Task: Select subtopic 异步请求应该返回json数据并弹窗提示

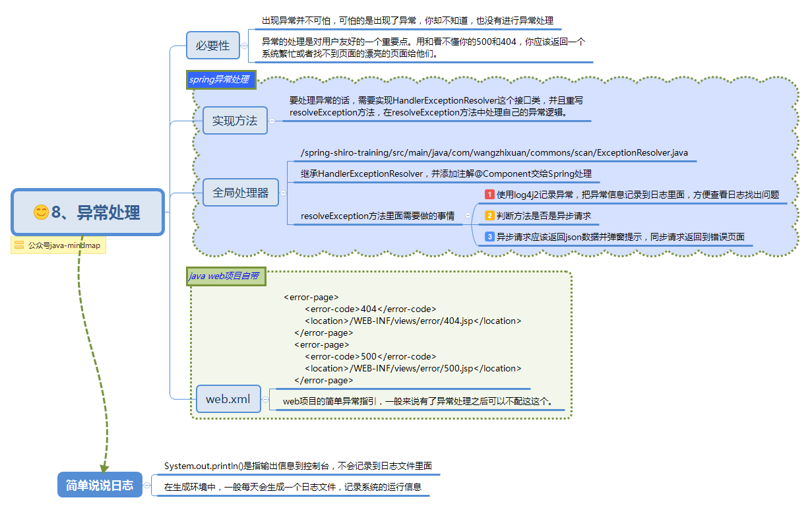Action: (x=615, y=237)
